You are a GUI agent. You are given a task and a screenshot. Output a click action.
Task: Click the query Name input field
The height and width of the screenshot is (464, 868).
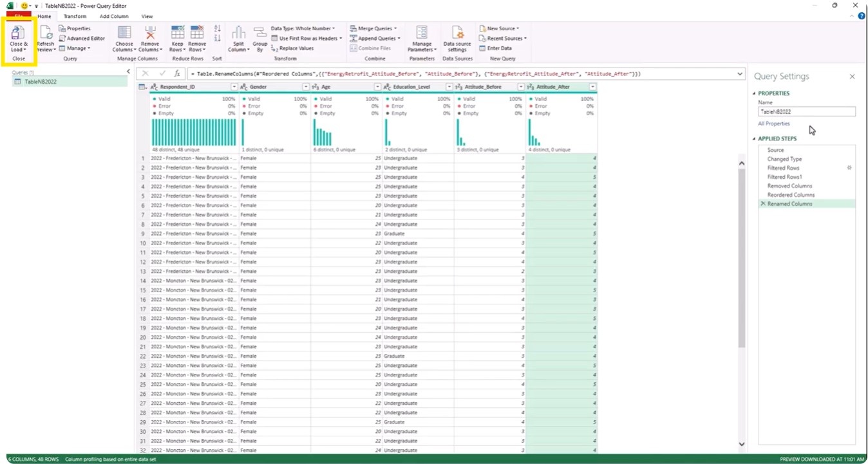tap(807, 111)
